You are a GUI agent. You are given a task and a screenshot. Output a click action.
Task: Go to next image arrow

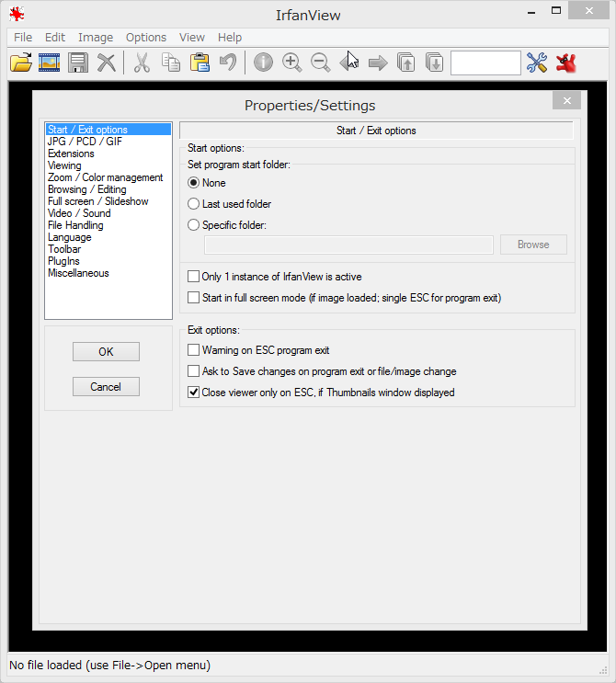(378, 63)
